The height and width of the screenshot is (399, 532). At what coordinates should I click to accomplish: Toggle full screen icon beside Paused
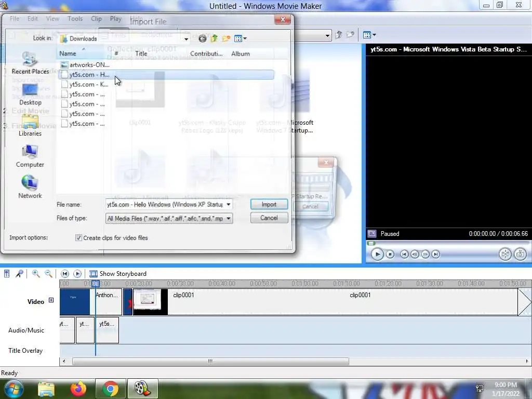coord(372,234)
